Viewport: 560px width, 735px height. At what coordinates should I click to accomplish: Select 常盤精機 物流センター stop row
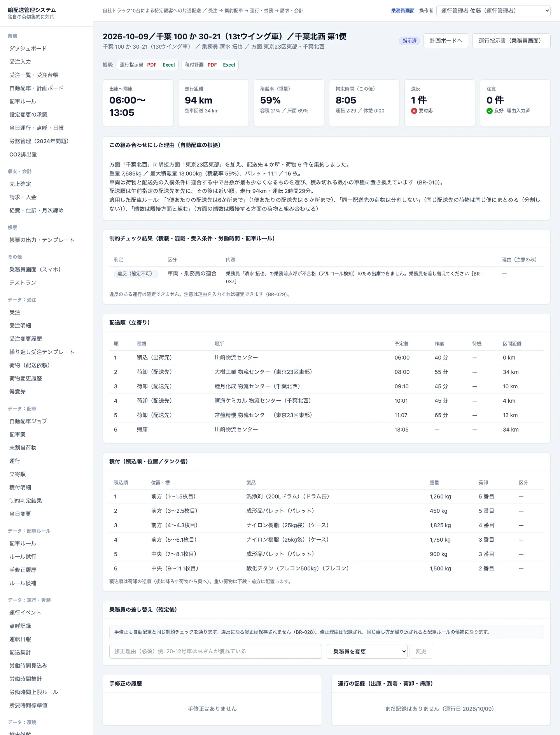tap(327, 415)
